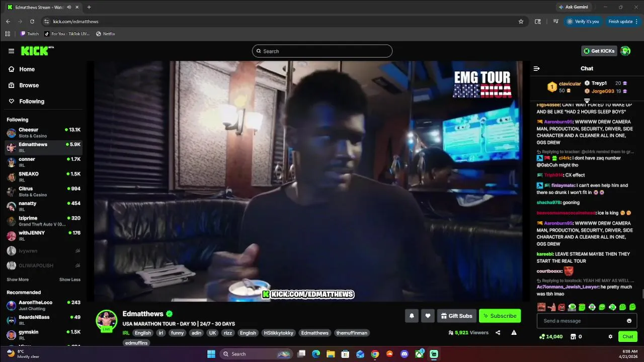
Task: Click the browser address bar
Action: (282, 22)
